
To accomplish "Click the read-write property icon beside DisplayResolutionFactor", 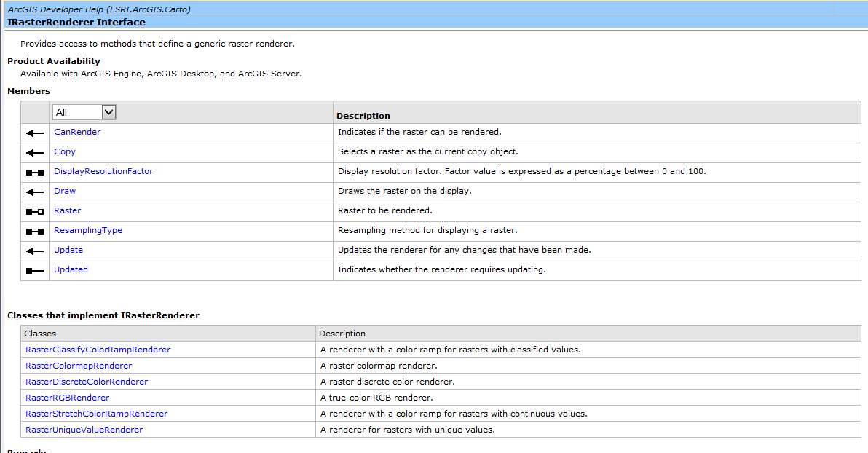I will point(35,173).
